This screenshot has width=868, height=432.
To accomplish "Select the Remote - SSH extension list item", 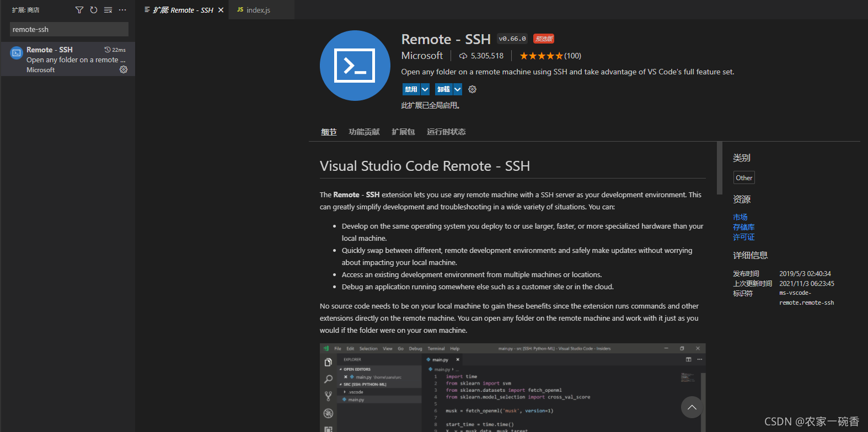I will pos(68,59).
